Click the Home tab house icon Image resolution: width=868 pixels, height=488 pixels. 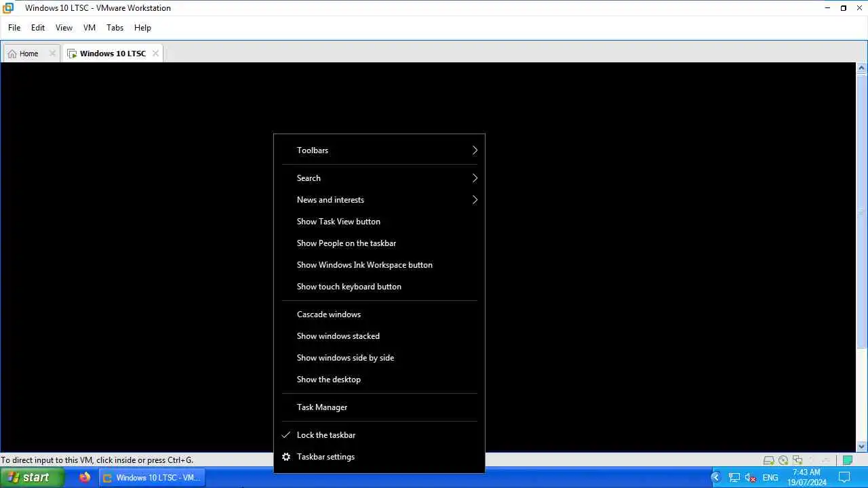[12, 54]
